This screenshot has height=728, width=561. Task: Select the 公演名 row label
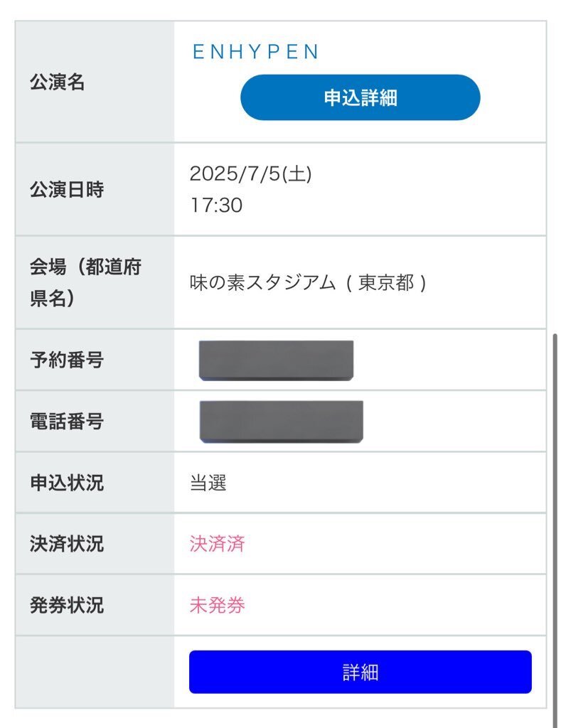click(57, 82)
